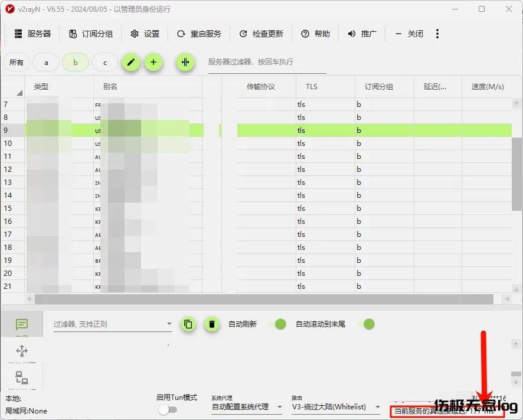
Task: Select server row number 15
Action: tap(256, 209)
